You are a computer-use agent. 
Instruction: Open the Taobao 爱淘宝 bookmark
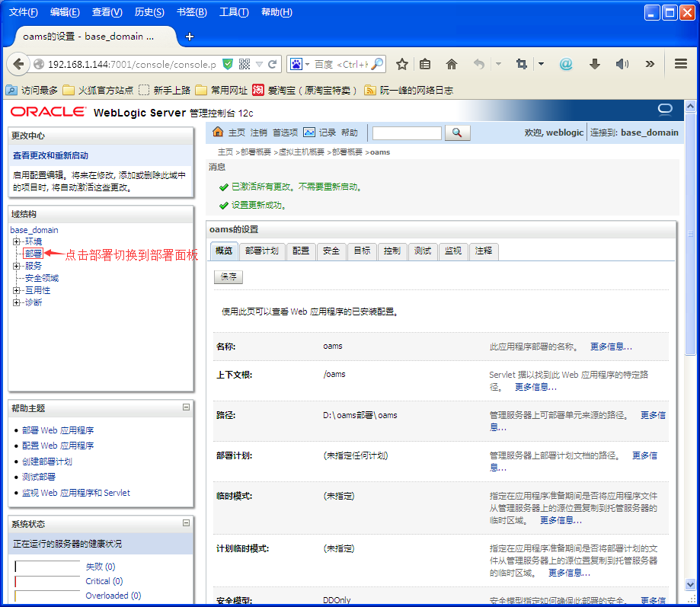coord(305,90)
